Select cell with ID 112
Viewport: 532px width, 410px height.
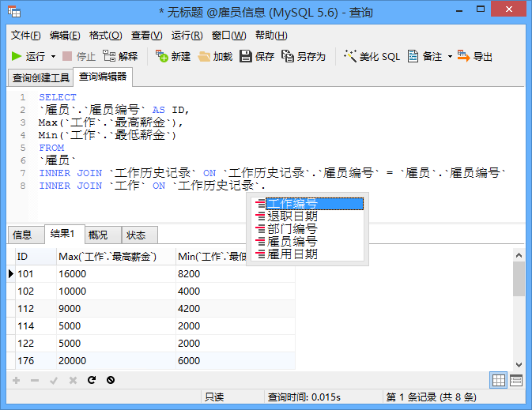(36, 309)
